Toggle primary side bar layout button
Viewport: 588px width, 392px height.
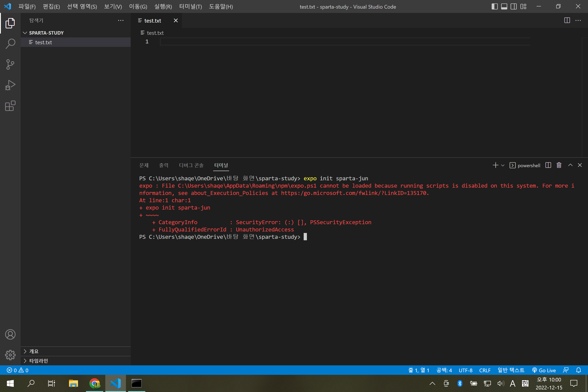point(495,6)
